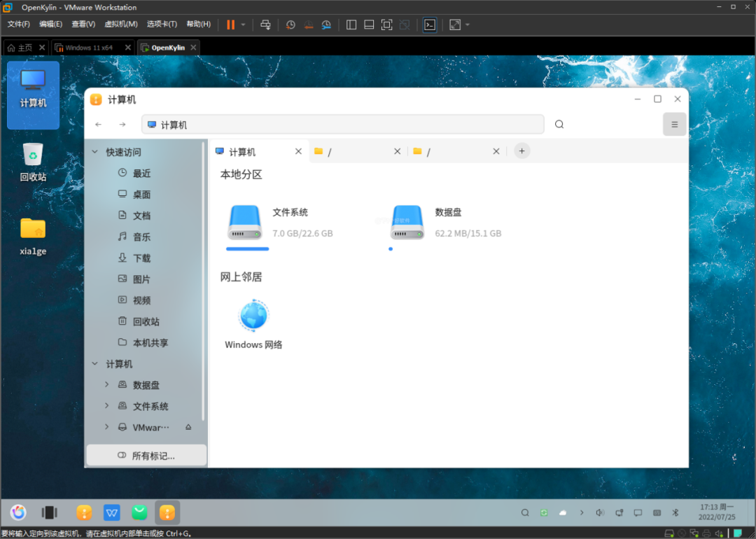Open VMware snapshot manager icon
This screenshot has height=539, width=756.
point(326,24)
